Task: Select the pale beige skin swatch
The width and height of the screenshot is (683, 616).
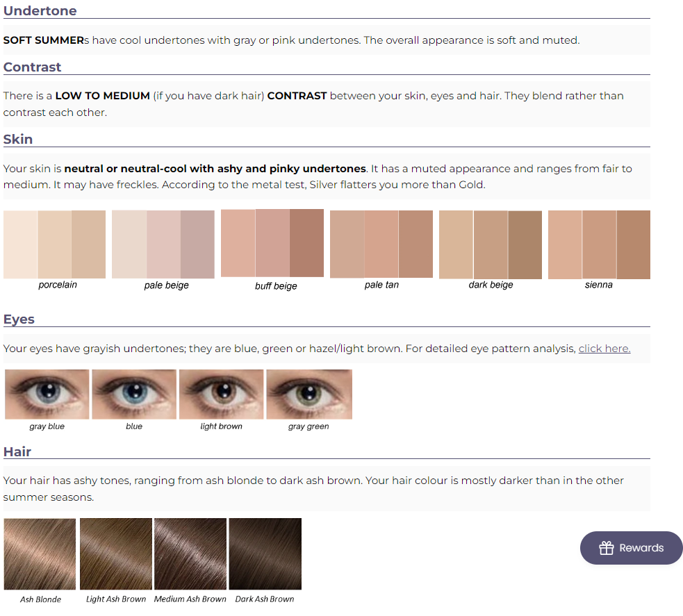Action: pyautogui.click(x=163, y=244)
